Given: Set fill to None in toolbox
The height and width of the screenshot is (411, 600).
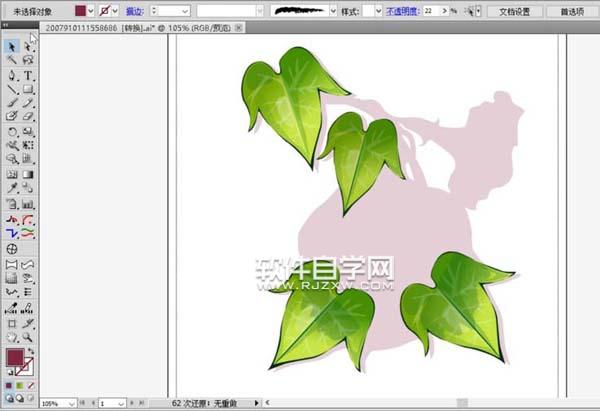Looking at the screenshot, I should [30, 386].
